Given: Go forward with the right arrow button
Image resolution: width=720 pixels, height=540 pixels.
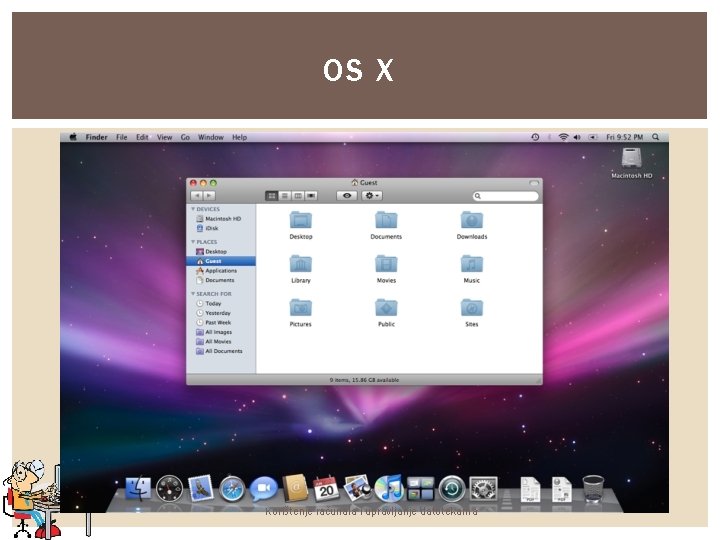Looking at the screenshot, I should (x=209, y=196).
